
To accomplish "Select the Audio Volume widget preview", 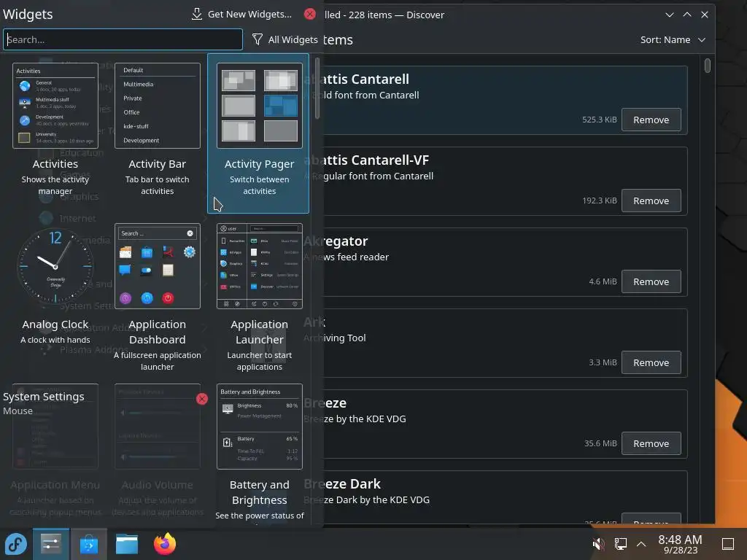I will (158, 426).
